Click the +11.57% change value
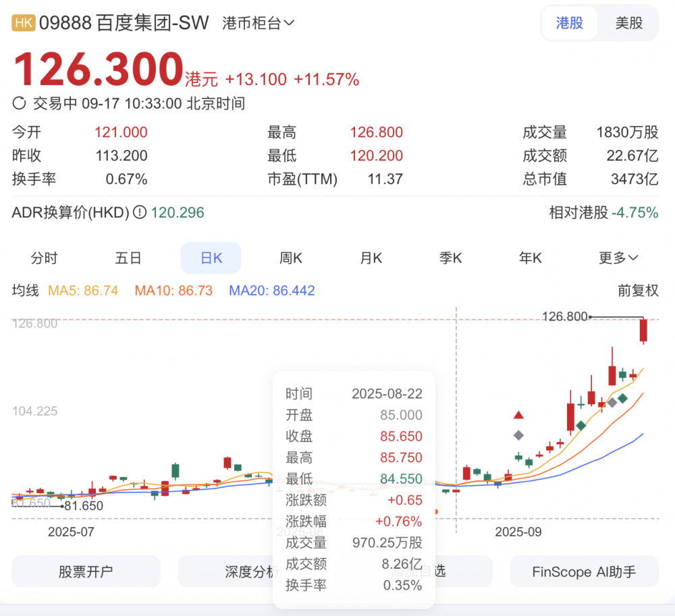The image size is (675, 616). (x=326, y=80)
